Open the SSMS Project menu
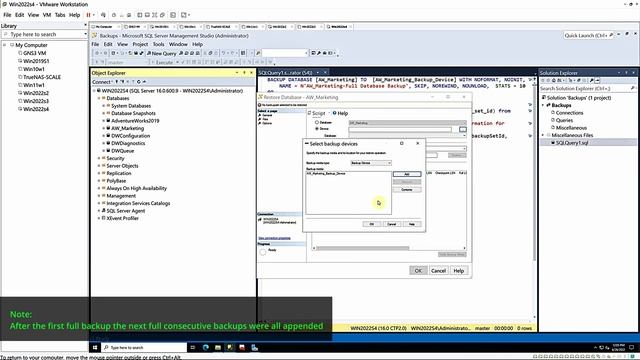Screen dimensions: 640x360 [x=140, y=44]
